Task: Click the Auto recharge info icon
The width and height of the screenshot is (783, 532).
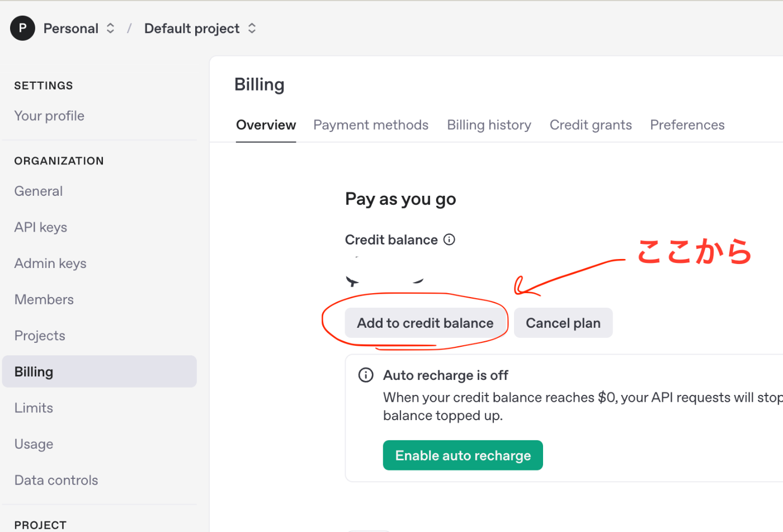Action: pos(366,375)
